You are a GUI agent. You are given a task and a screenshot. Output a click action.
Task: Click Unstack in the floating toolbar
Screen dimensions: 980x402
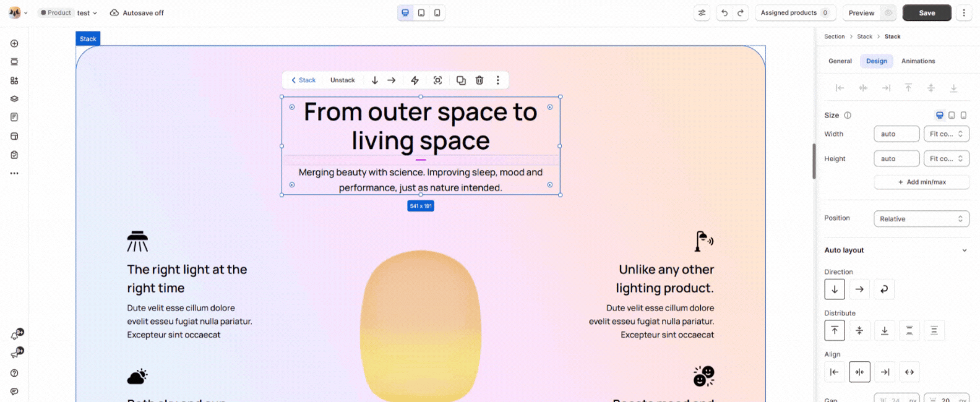pos(342,80)
